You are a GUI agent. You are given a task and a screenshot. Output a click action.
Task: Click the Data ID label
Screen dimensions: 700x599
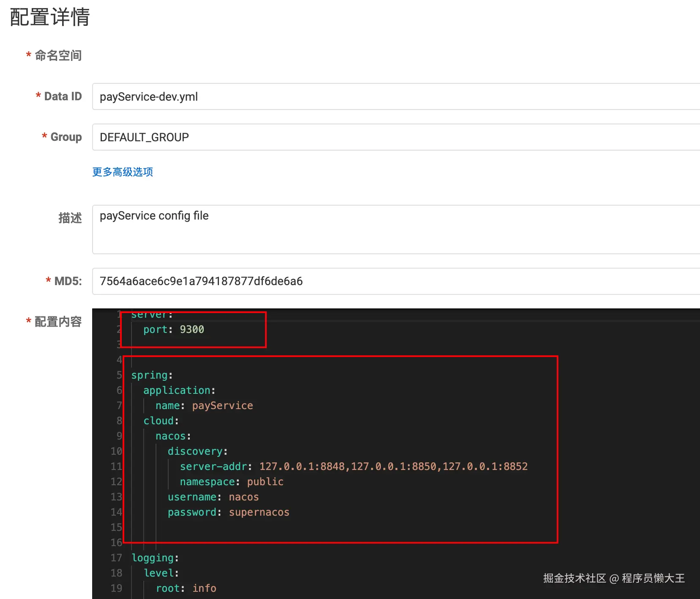(x=63, y=96)
